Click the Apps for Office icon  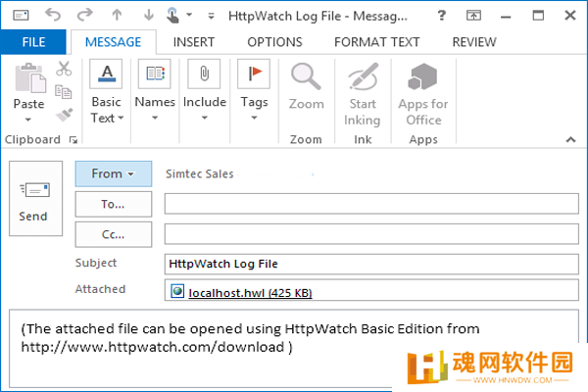click(x=422, y=76)
